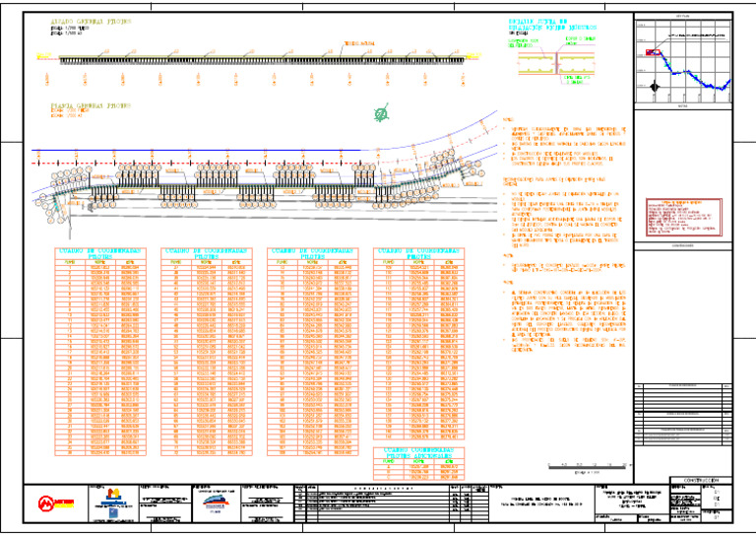
Task: Click the 'NOTAS' heading above the notes
Action: pos(508,119)
